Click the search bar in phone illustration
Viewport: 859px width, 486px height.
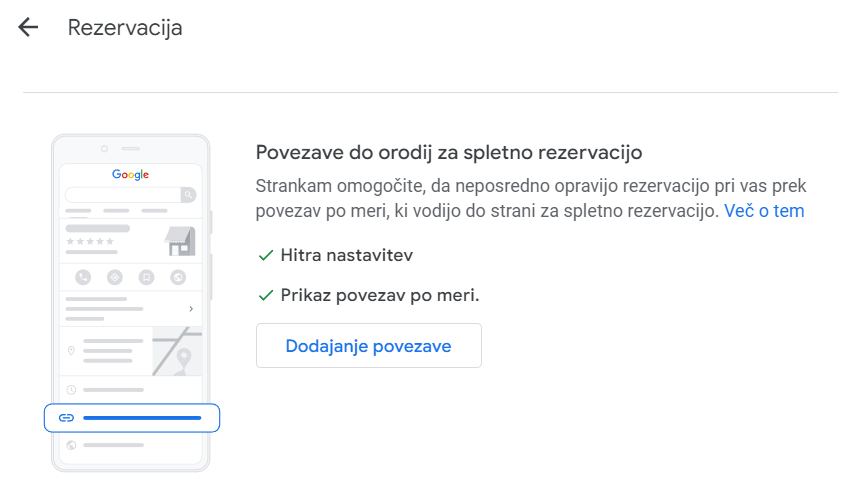122,195
